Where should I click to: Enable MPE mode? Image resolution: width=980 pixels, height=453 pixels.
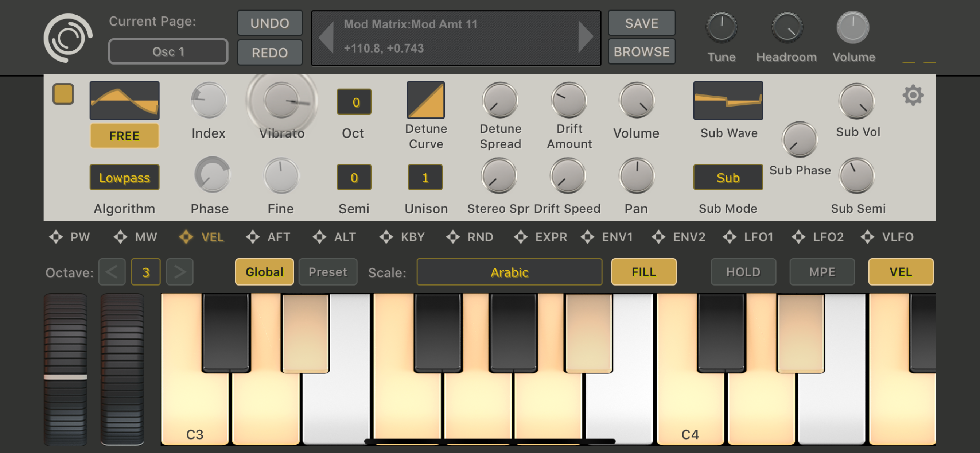point(822,272)
